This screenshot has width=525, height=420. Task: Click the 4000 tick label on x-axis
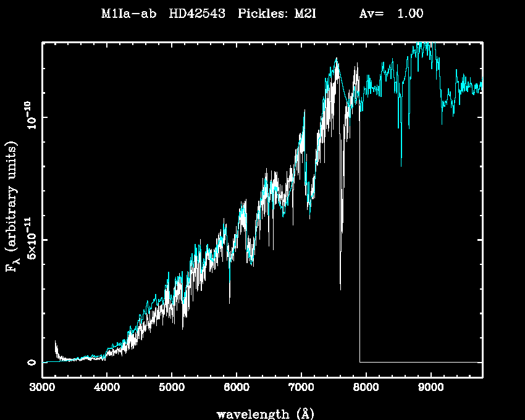[x=106, y=388]
